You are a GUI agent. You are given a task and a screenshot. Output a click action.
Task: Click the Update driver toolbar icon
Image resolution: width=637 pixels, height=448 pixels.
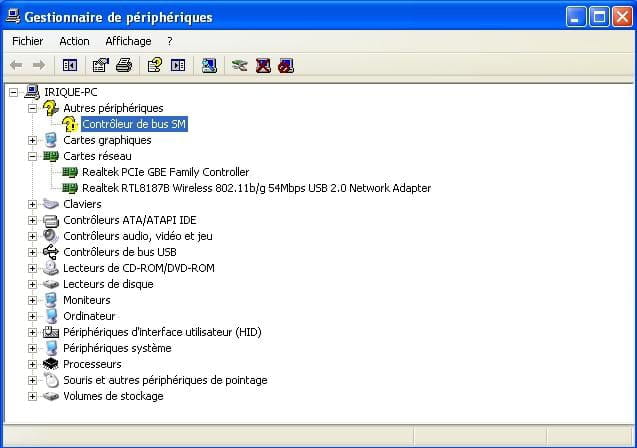point(240,65)
